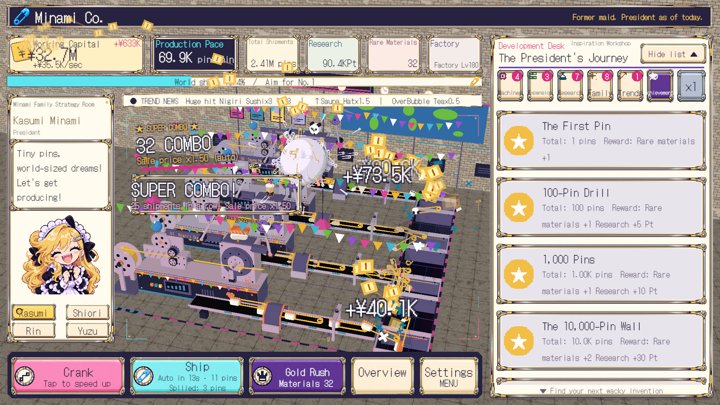This screenshot has height=405, width=720.
Task: Open the Research category tab
Action: click(x=570, y=86)
